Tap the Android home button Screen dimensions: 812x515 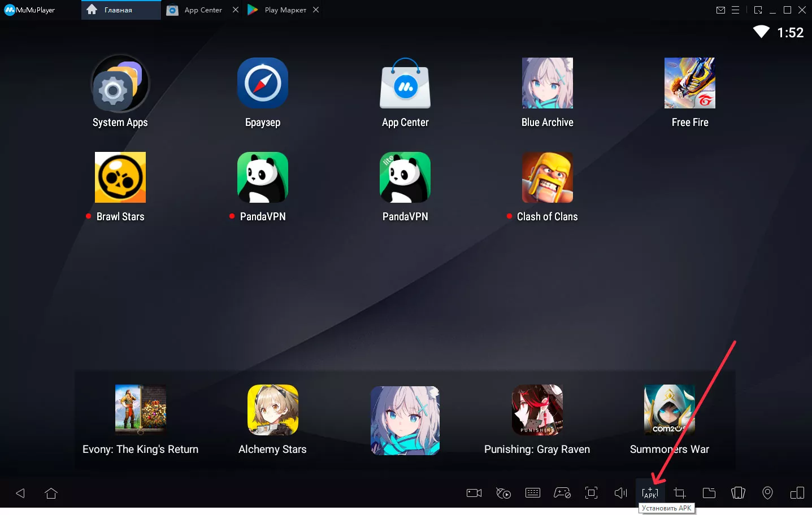[51, 493]
